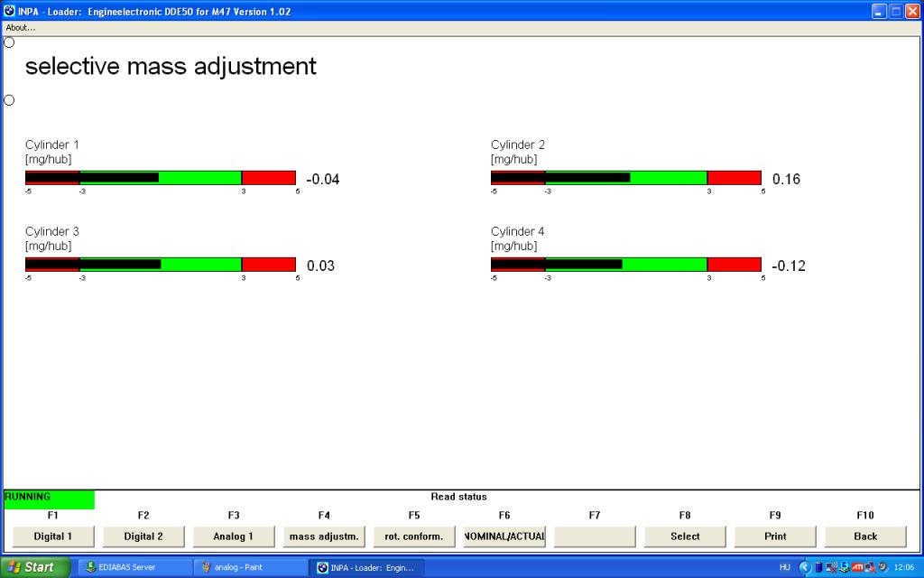This screenshot has width=924, height=578.
Task: Click the HU language indicator
Action: (x=785, y=567)
